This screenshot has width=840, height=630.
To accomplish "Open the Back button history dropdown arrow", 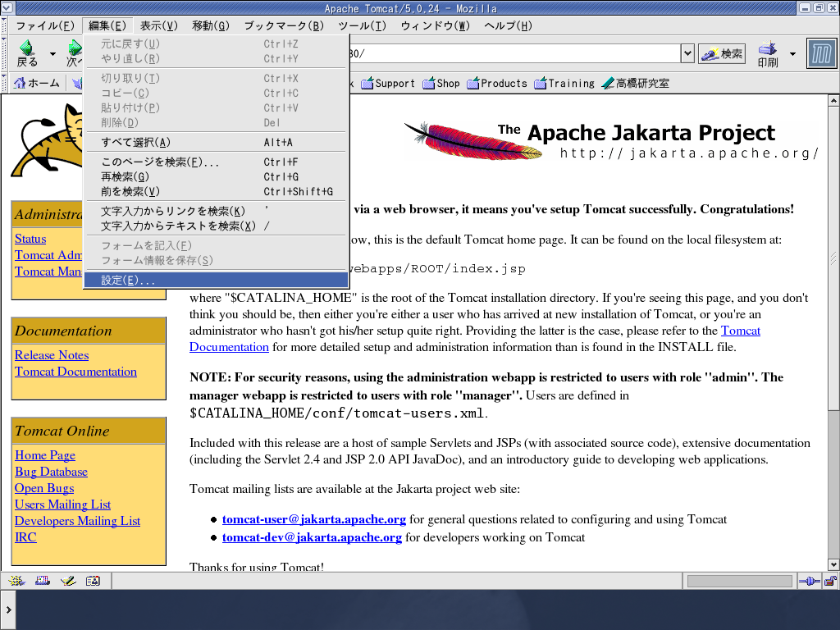I will (x=52, y=53).
